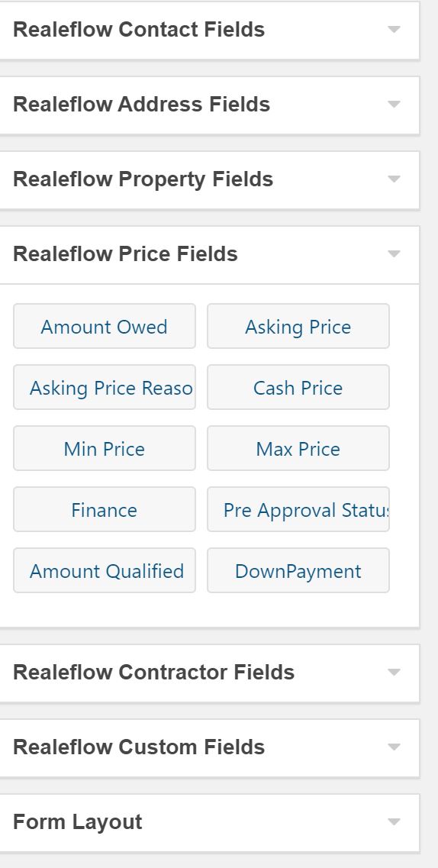Viewport: 438px width, 868px height.
Task: Add the Asking Price Reason field
Action: [105, 387]
